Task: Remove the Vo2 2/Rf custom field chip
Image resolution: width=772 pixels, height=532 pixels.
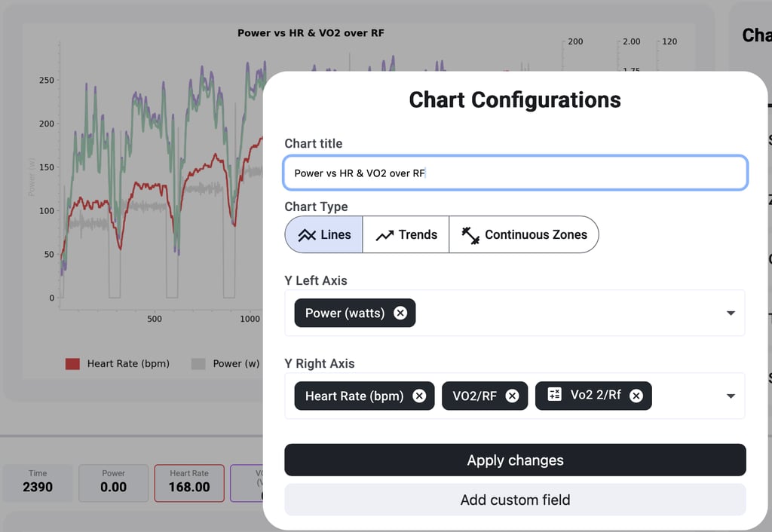Action: point(636,396)
